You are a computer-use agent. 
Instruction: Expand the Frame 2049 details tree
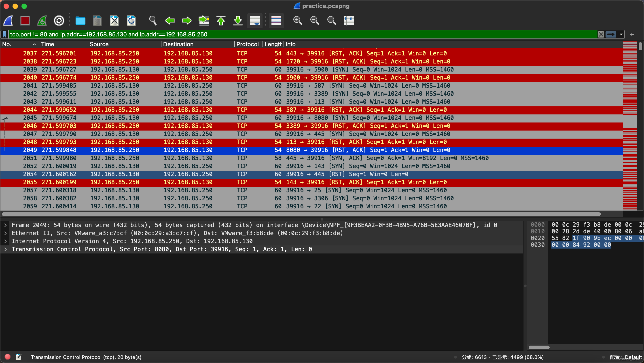pyautogui.click(x=6, y=225)
